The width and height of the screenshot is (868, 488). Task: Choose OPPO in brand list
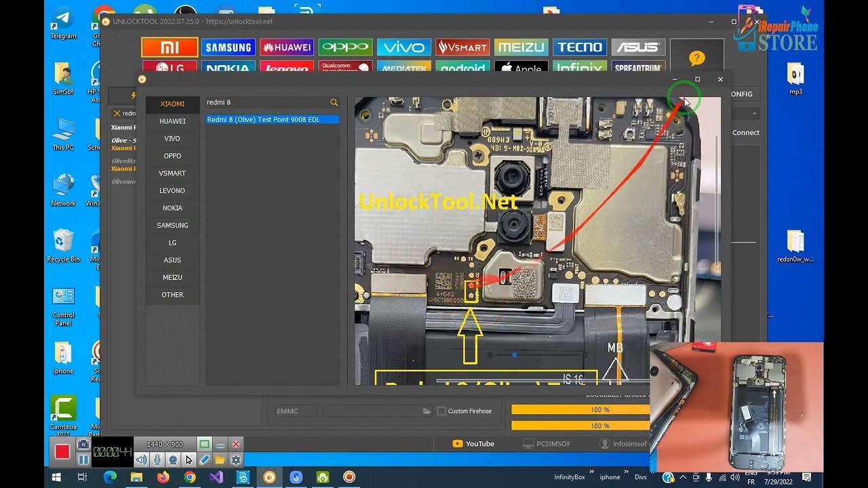172,156
